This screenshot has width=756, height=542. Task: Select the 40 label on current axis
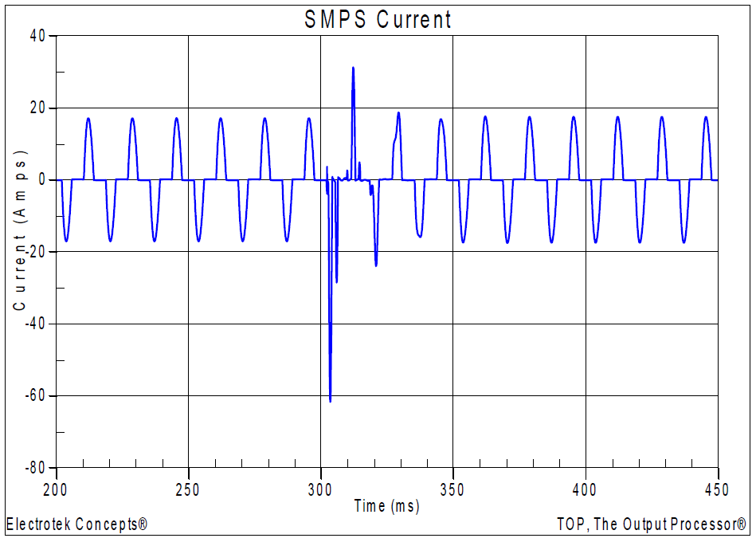[x=39, y=36]
